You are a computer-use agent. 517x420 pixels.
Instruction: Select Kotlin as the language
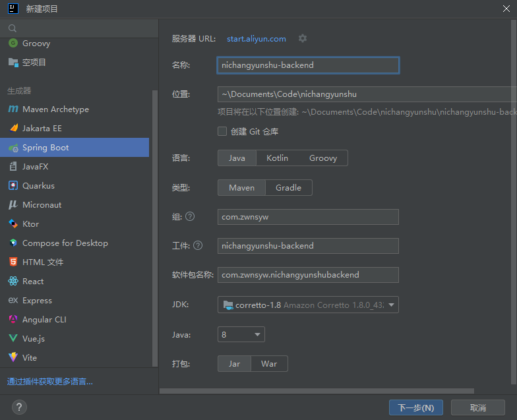coord(277,158)
